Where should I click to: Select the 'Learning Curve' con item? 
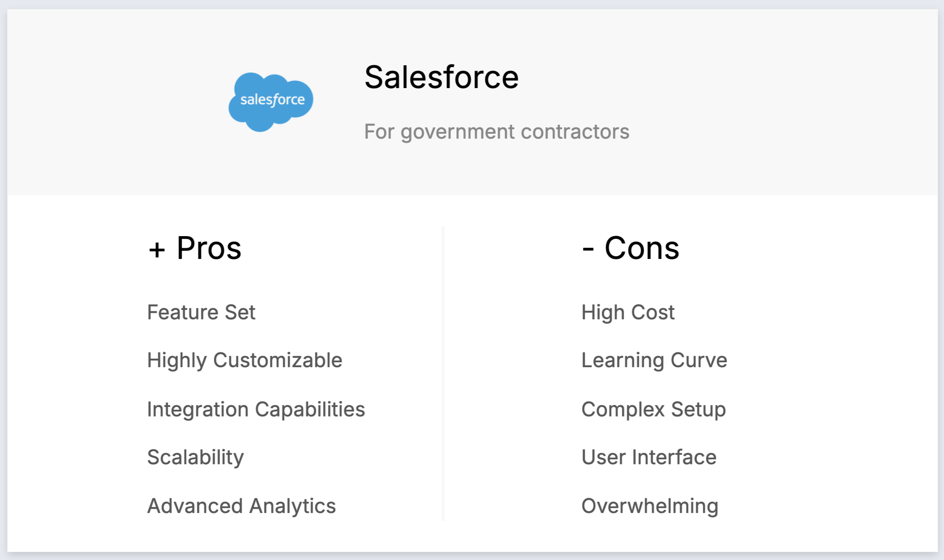coord(654,360)
